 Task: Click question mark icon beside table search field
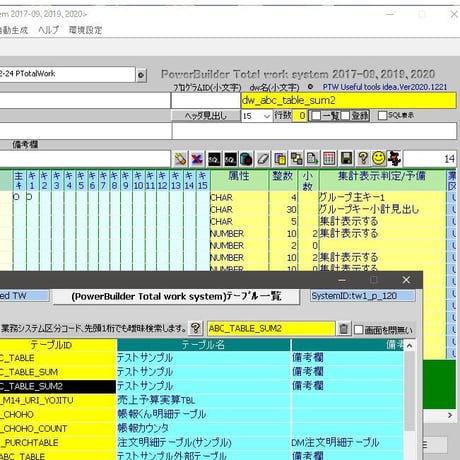click(196, 328)
